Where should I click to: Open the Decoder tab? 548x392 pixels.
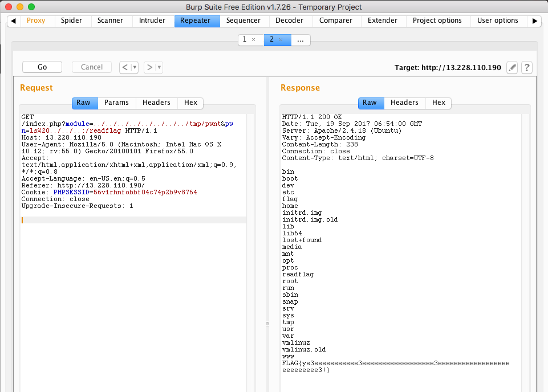(289, 21)
